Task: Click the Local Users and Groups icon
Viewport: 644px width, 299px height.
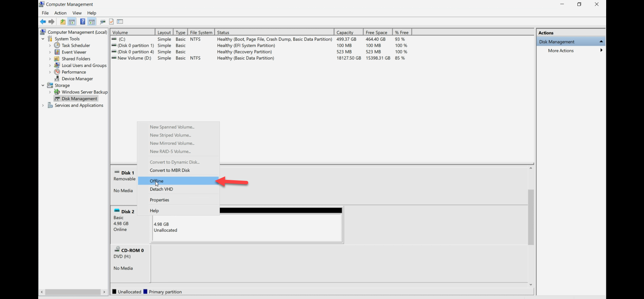Action: pos(57,65)
